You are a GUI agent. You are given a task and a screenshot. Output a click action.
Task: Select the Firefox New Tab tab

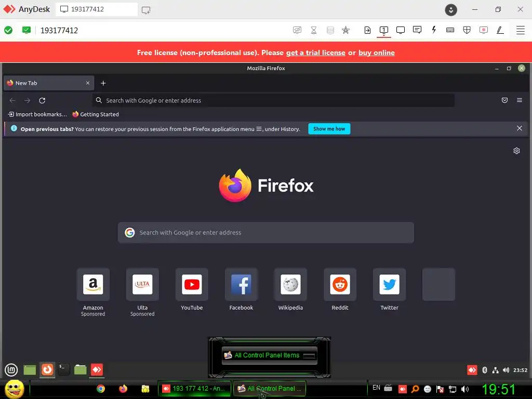click(x=49, y=83)
